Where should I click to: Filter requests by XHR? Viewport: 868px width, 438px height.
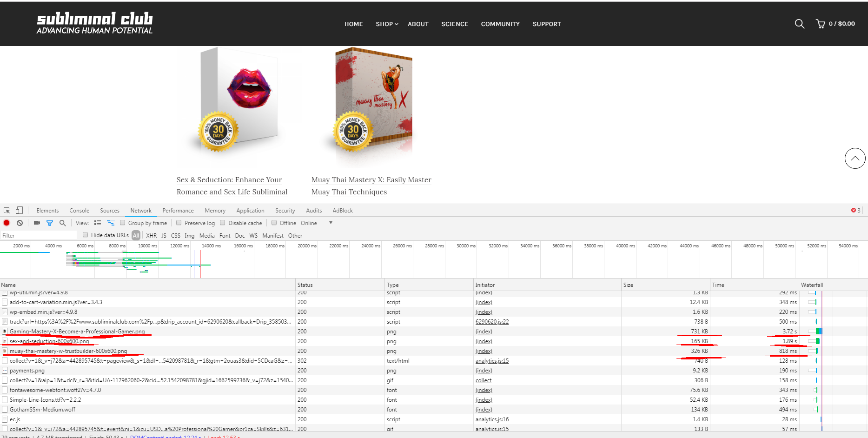(x=152, y=236)
